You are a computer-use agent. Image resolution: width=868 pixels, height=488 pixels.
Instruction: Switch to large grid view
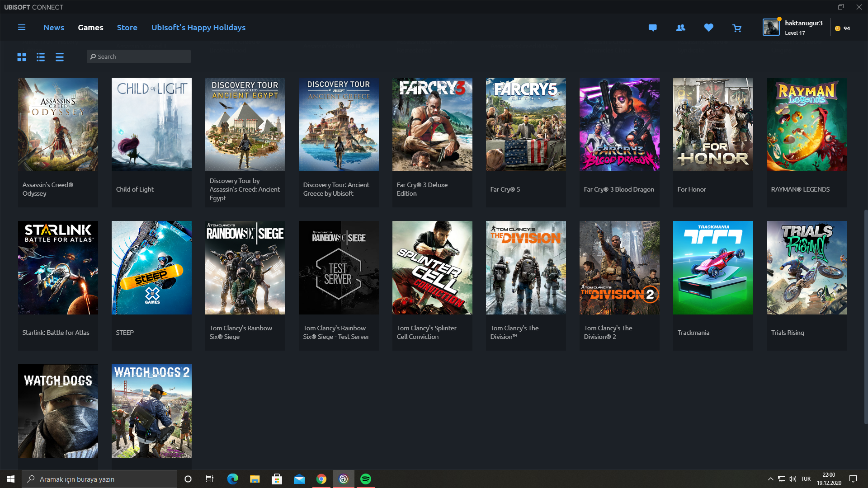pyautogui.click(x=22, y=57)
